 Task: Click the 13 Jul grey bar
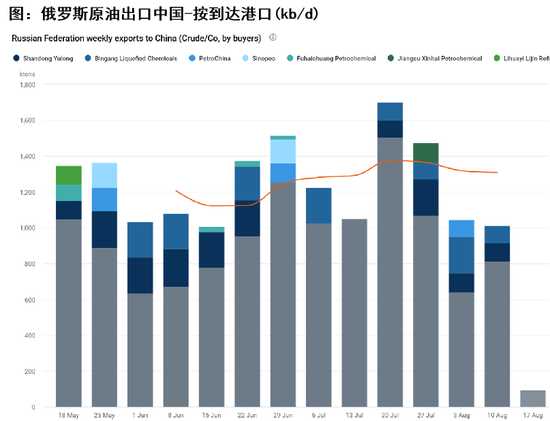click(x=354, y=313)
